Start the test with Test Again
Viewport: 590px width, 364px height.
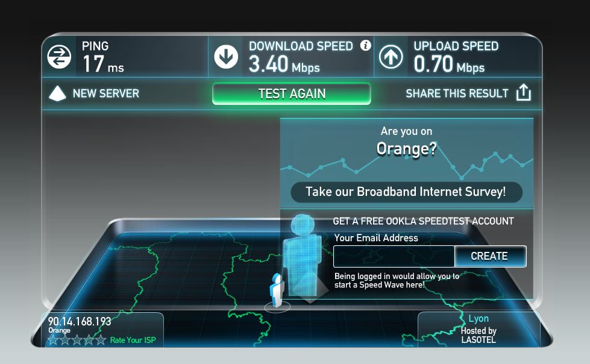[292, 94]
